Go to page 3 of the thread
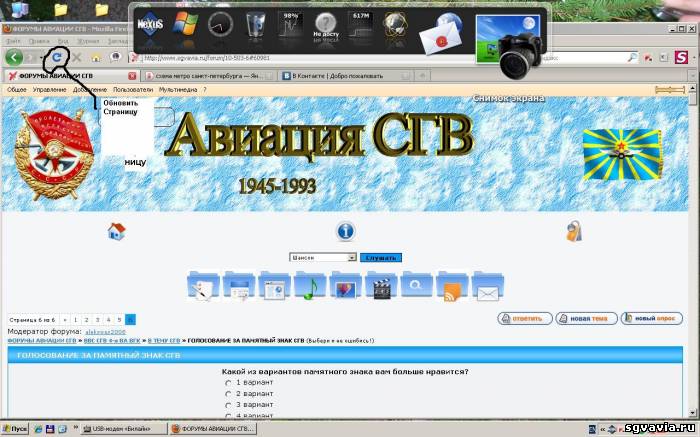This screenshot has height=437, width=700. click(x=98, y=319)
